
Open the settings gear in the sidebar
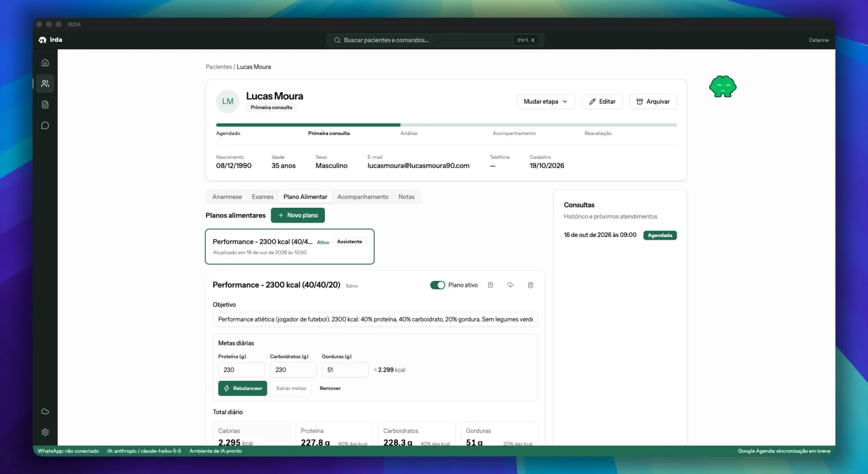click(45, 432)
